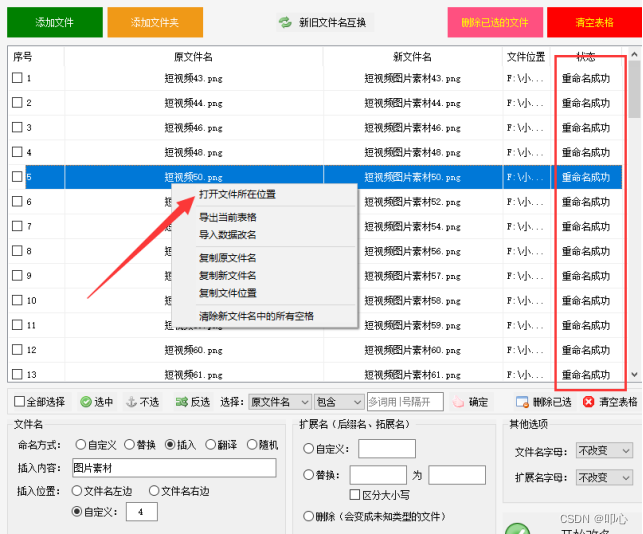Click new filename 短视频图片素材57.png

coord(413,276)
